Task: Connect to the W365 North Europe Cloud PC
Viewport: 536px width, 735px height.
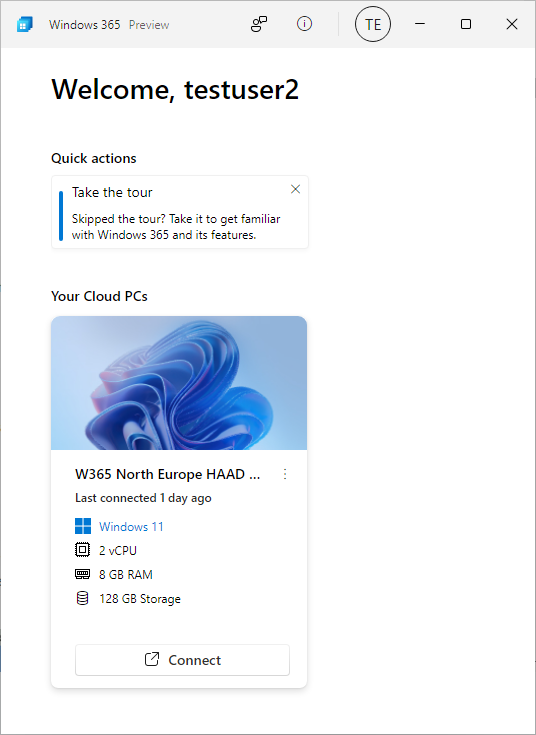Action: click(x=182, y=660)
